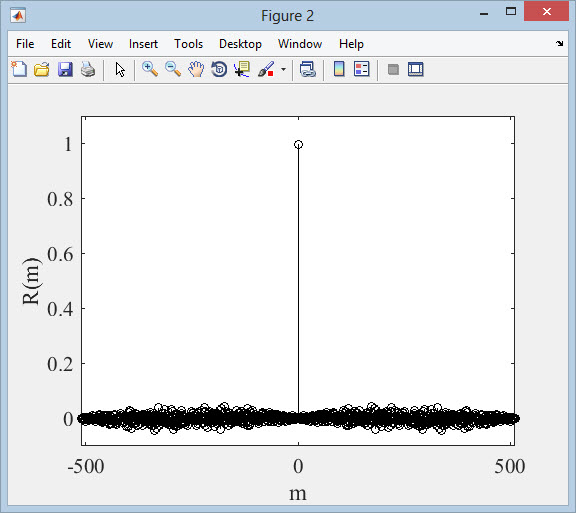Image resolution: width=576 pixels, height=513 pixels.
Task: Open the File menu
Action: (x=25, y=44)
